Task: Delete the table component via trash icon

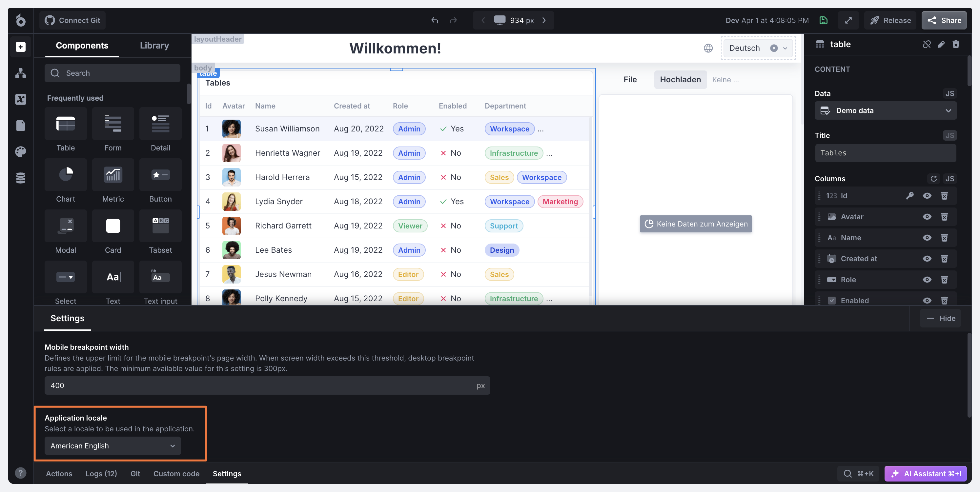Action: coord(956,45)
